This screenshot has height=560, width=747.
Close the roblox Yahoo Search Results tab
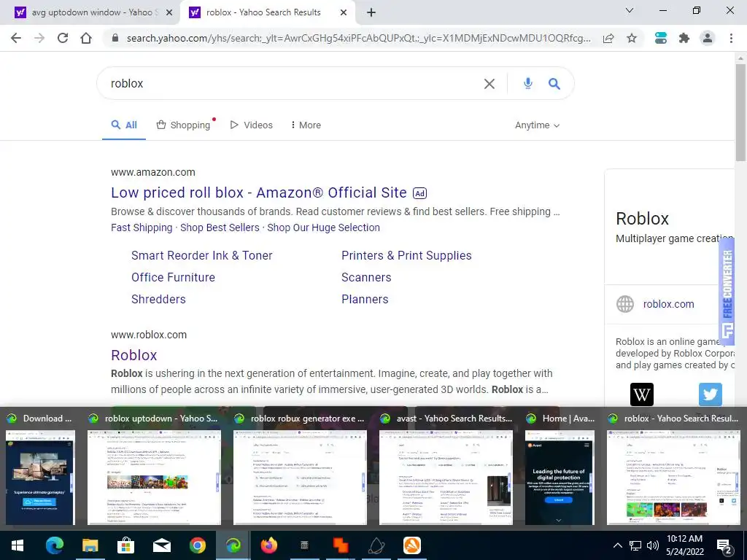click(344, 12)
